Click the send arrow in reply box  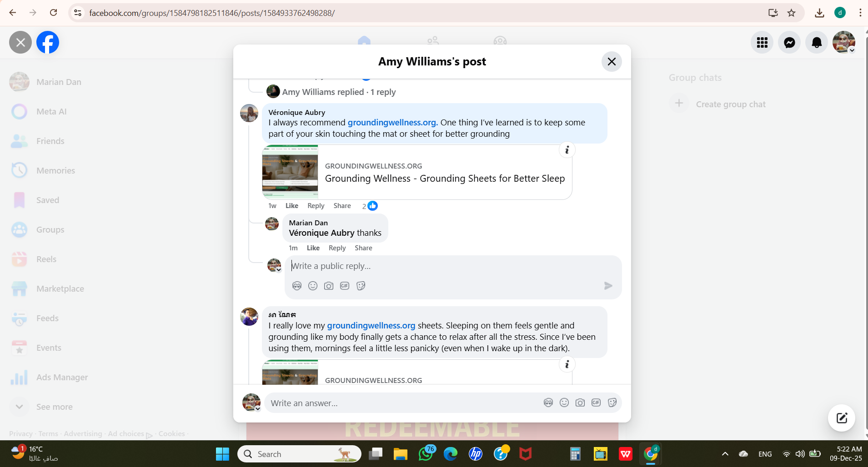608,286
